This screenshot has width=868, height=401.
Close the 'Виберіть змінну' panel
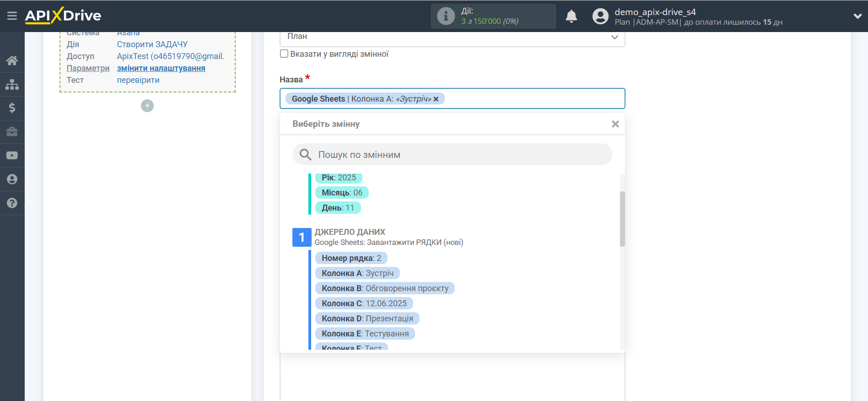coord(615,124)
